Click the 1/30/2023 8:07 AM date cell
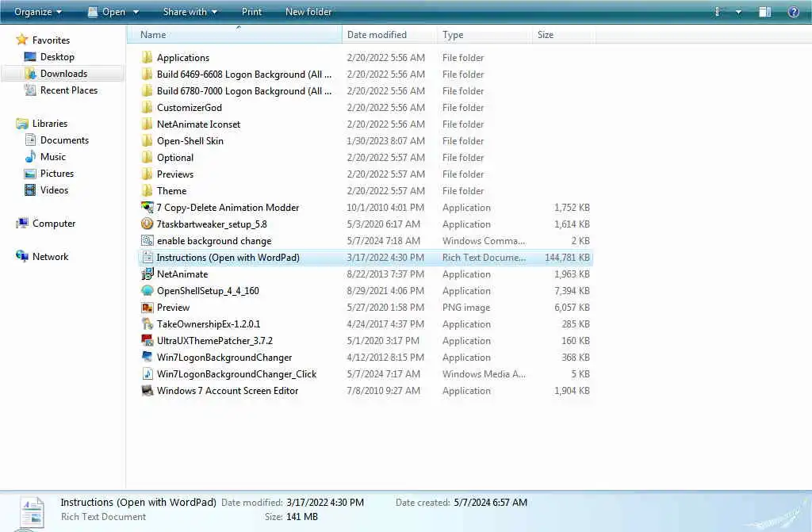 coord(386,140)
